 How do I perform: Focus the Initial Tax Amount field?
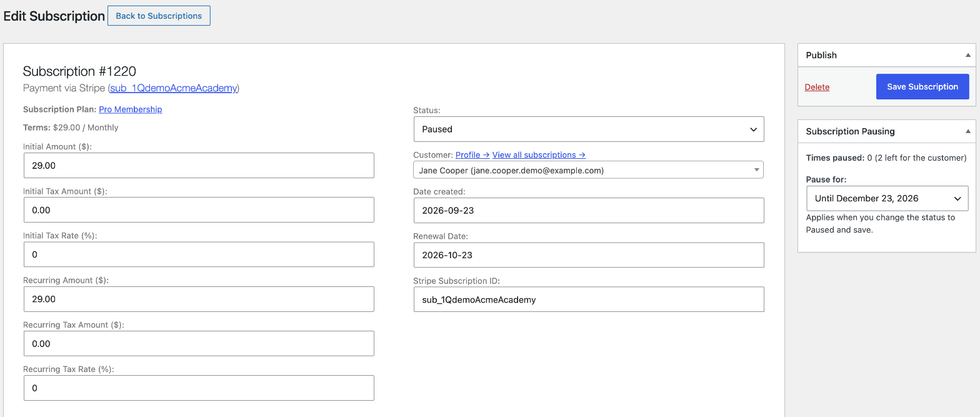(199, 210)
